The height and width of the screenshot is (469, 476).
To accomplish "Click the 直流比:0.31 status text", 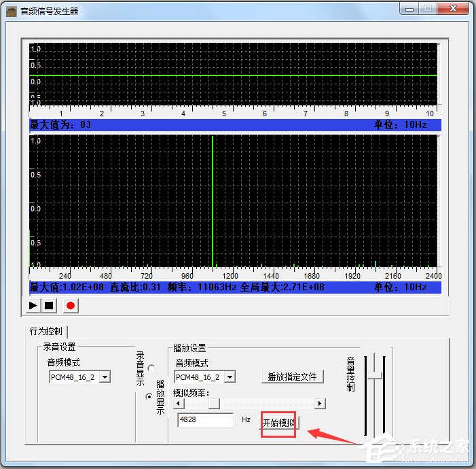I will point(135,287).
